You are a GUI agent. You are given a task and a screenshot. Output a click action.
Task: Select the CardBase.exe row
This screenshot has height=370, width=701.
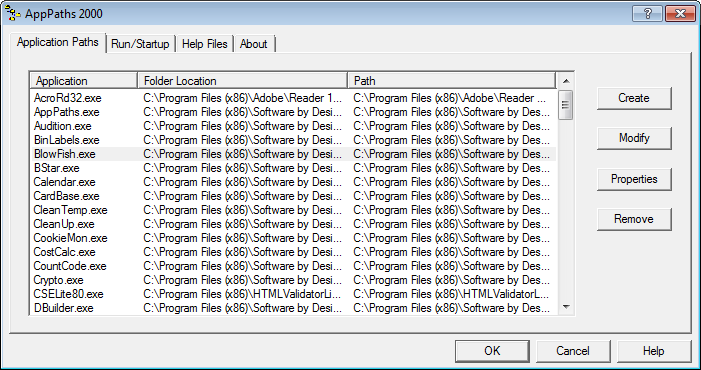tap(293, 196)
